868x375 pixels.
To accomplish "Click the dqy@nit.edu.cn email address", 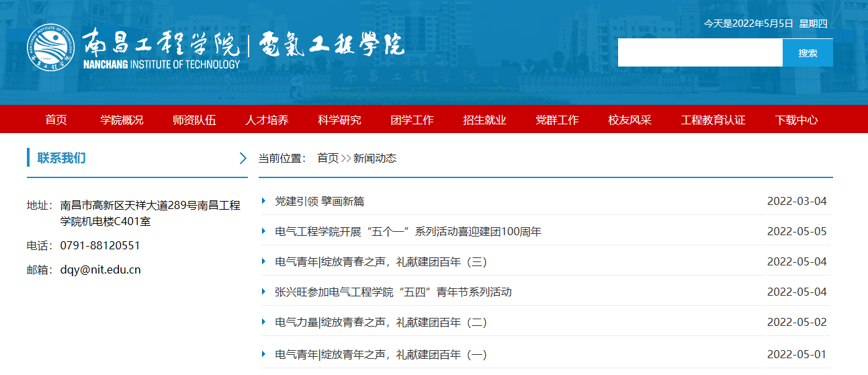I will [x=101, y=270].
